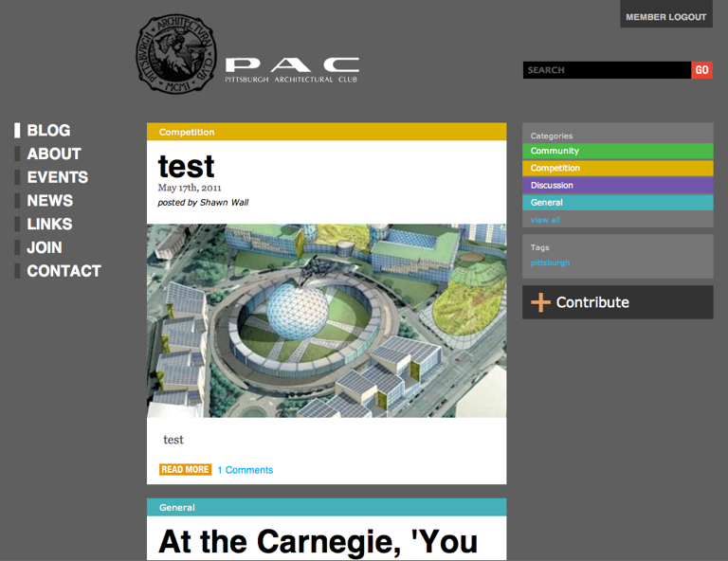Click the Competition header on the test post
This screenshot has width=728, height=561.
(326, 132)
